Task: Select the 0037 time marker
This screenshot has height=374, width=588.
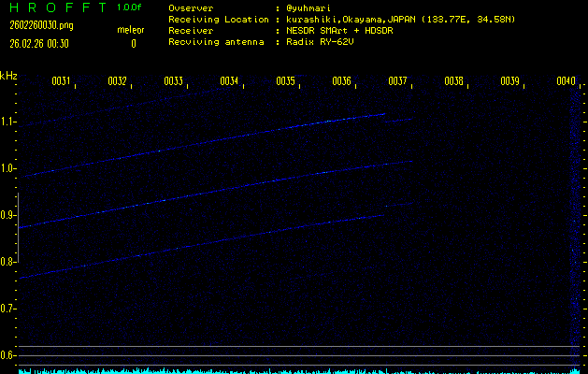Action: tap(397, 82)
